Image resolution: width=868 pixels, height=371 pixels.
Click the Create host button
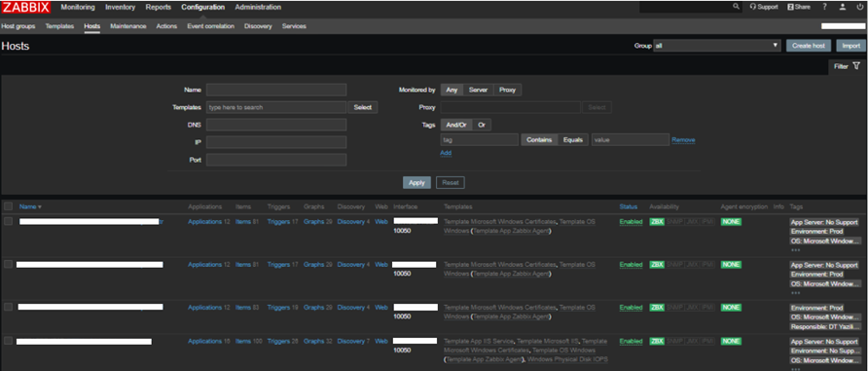809,46
